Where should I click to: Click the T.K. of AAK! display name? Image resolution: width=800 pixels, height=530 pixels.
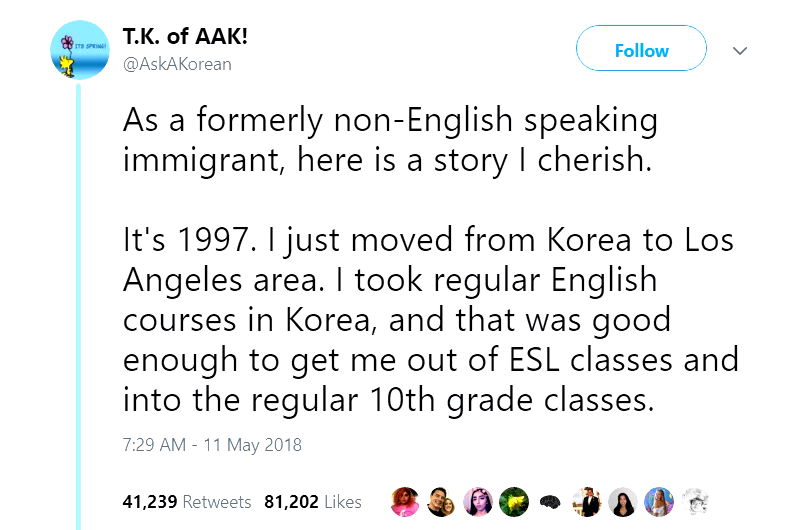point(185,38)
